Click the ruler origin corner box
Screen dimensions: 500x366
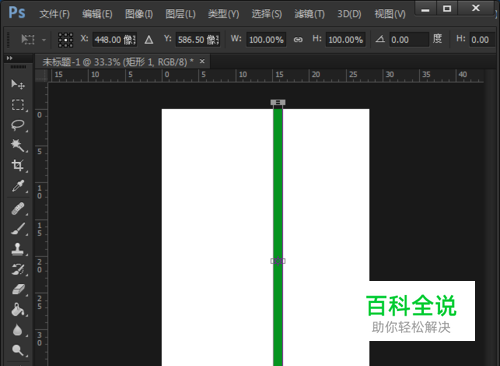coord(41,75)
